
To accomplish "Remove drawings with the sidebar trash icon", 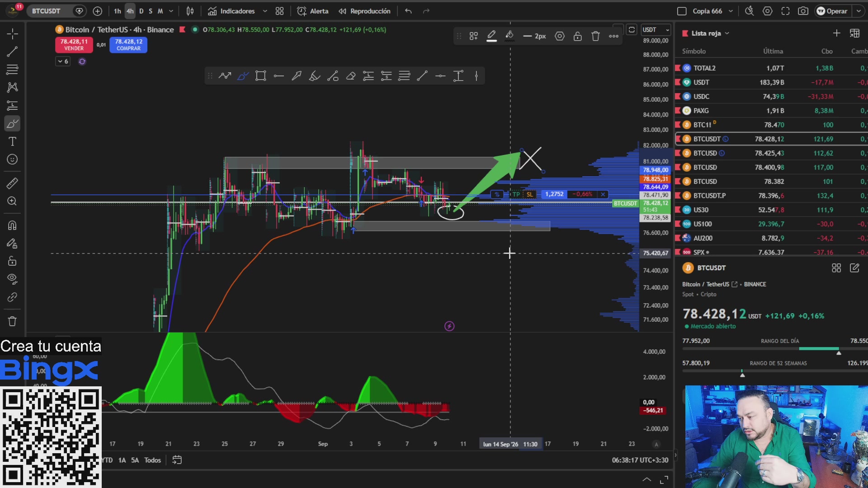I will pos(12,321).
